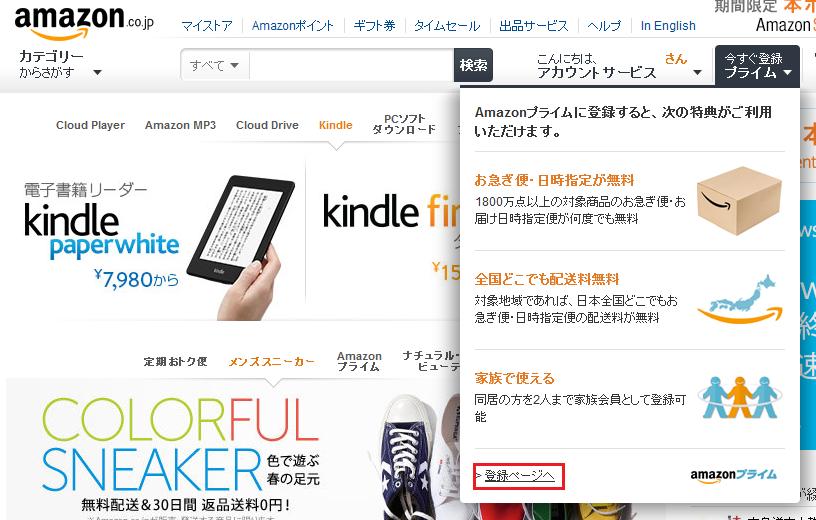This screenshot has width=816, height=520.
Task: Click the 登録ページへ link
Action: (x=518, y=476)
